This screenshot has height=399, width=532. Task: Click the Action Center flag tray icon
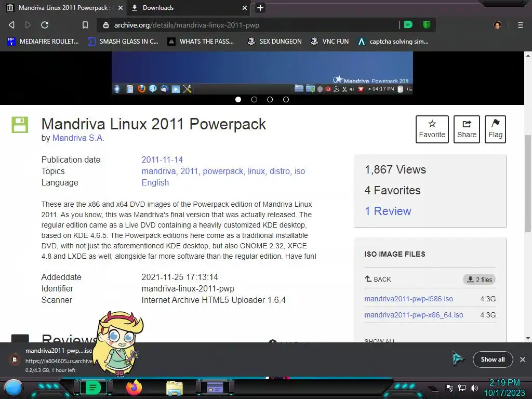click(449, 388)
